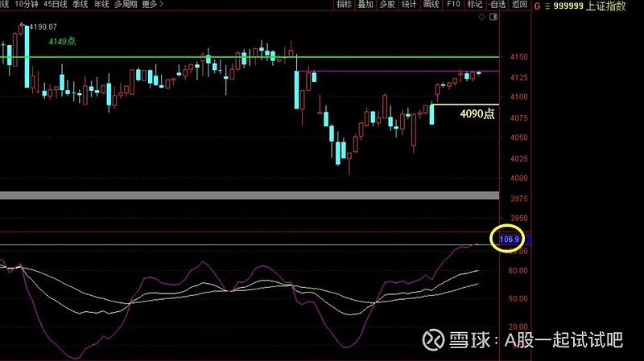Click the 返回 back button
Screen dimensions: 644x361
[x=519, y=4]
